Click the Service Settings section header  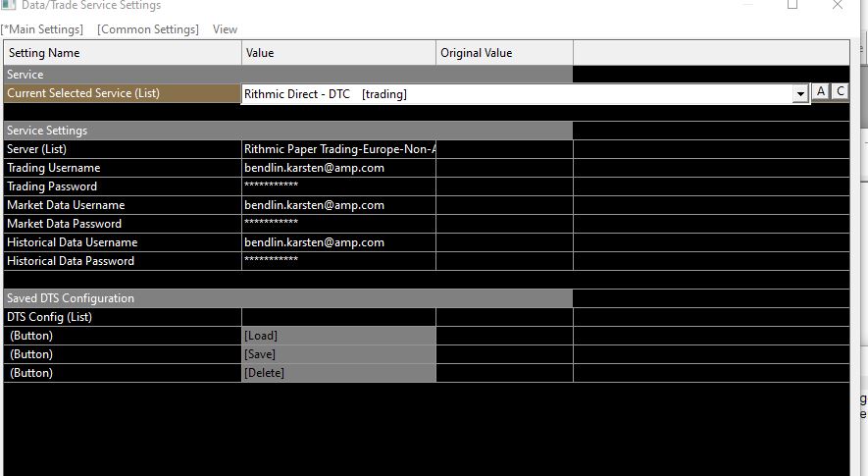tap(287, 131)
